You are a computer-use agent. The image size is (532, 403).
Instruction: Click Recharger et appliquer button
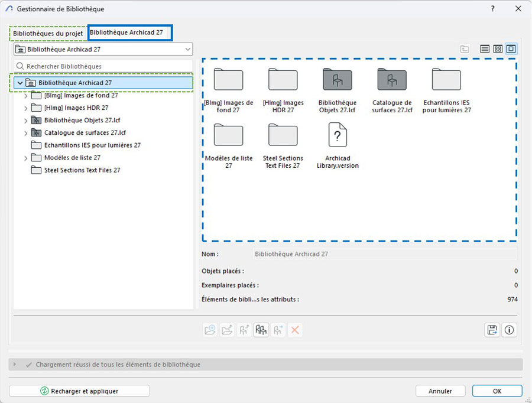click(x=79, y=391)
